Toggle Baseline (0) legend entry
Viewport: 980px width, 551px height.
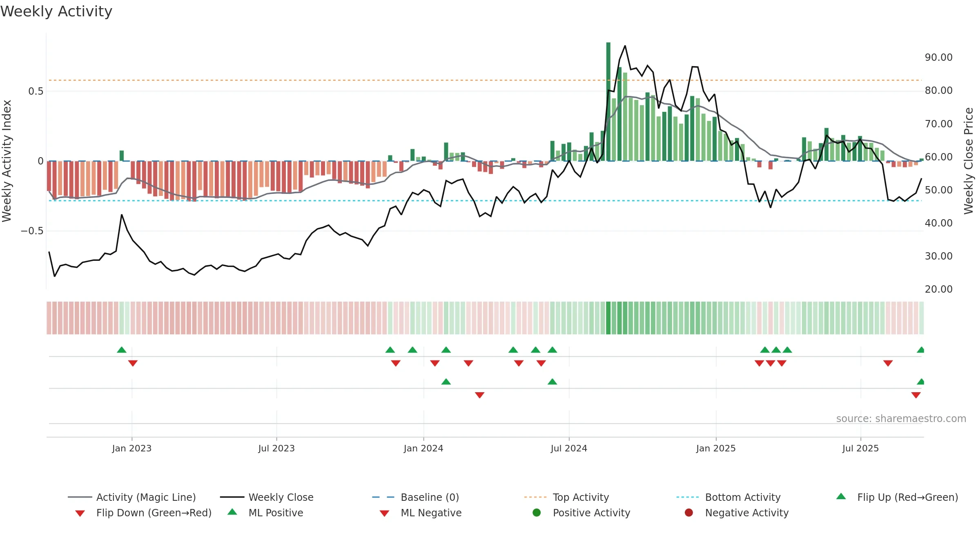pyautogui.click(x=416, y=497)
